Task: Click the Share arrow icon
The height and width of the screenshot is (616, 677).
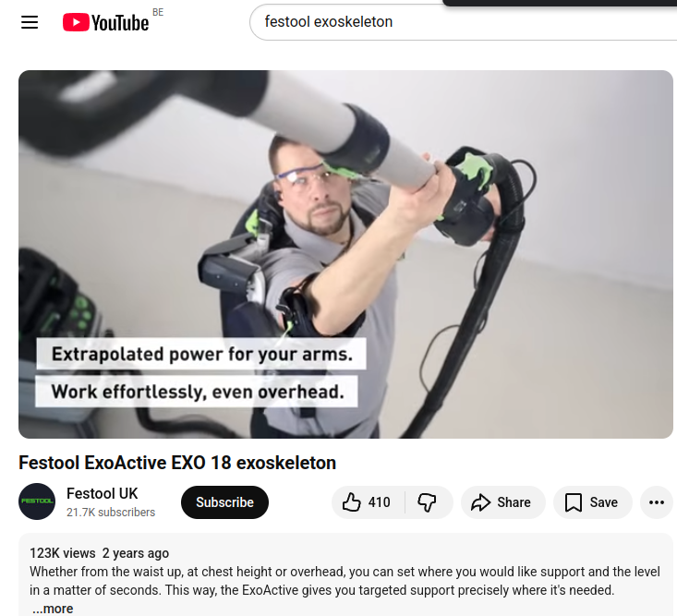Action: tap(480, 502)
